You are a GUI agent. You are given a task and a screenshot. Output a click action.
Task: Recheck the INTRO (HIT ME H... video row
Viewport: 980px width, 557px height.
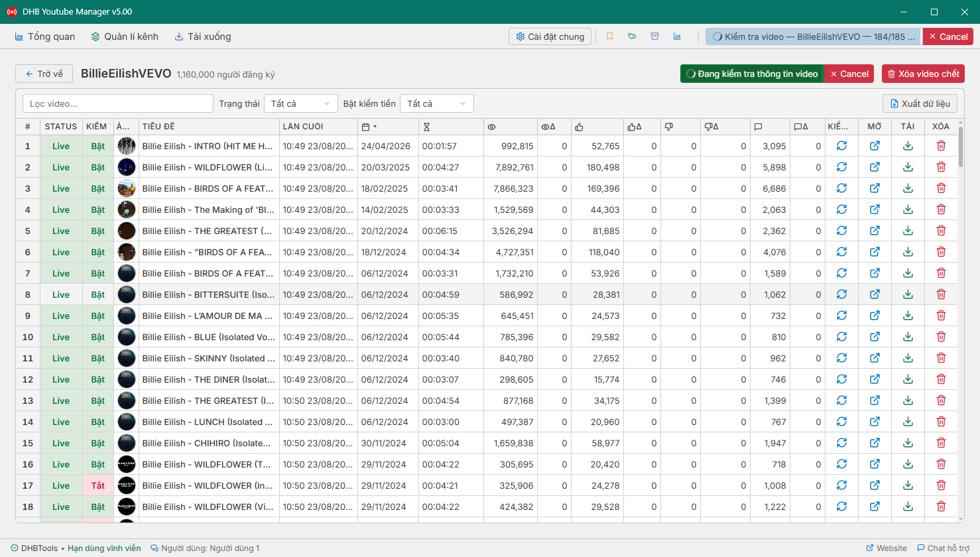[x=841, y=146]
